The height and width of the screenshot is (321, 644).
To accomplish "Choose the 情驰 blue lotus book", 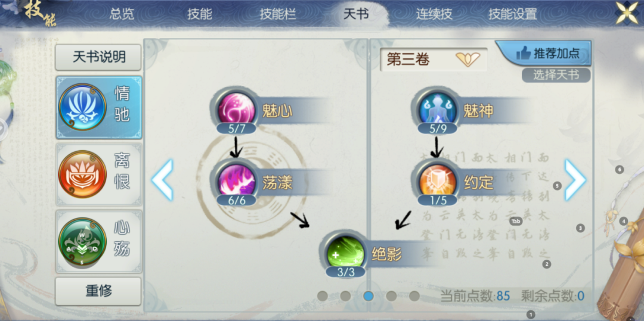I will pyautogui.click(x=99, y=108).
